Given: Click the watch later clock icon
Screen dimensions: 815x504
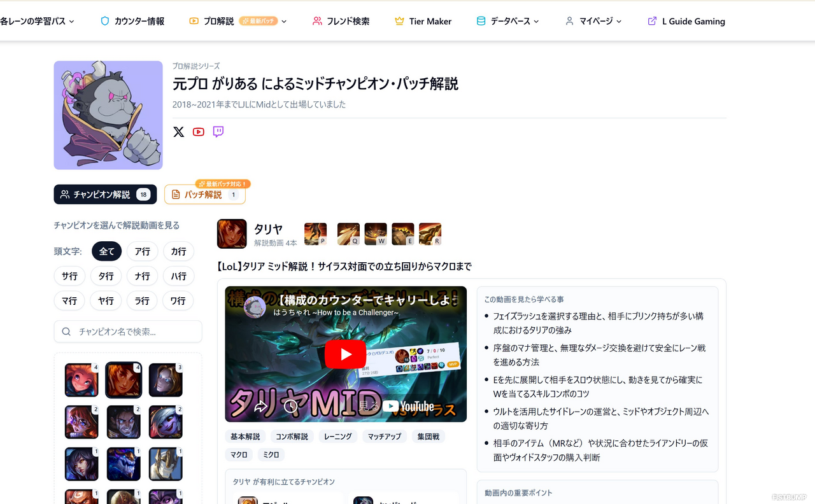Looking at the screenshot, I should click(291, 406).
